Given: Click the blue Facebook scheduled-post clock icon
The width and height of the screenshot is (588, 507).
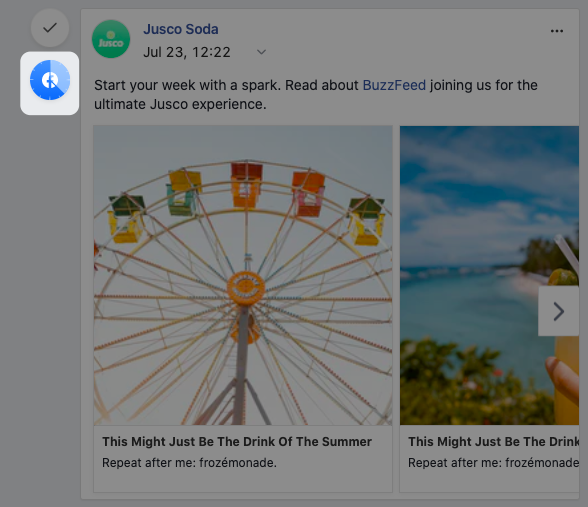Looking at the screenshot, I should (50, 80).
